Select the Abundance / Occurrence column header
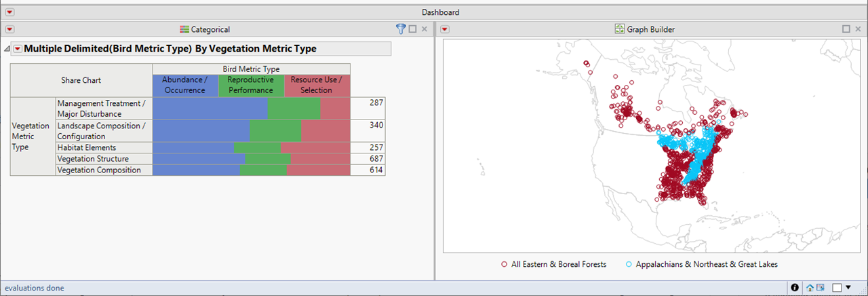The image size is (868, 296). 185,85
